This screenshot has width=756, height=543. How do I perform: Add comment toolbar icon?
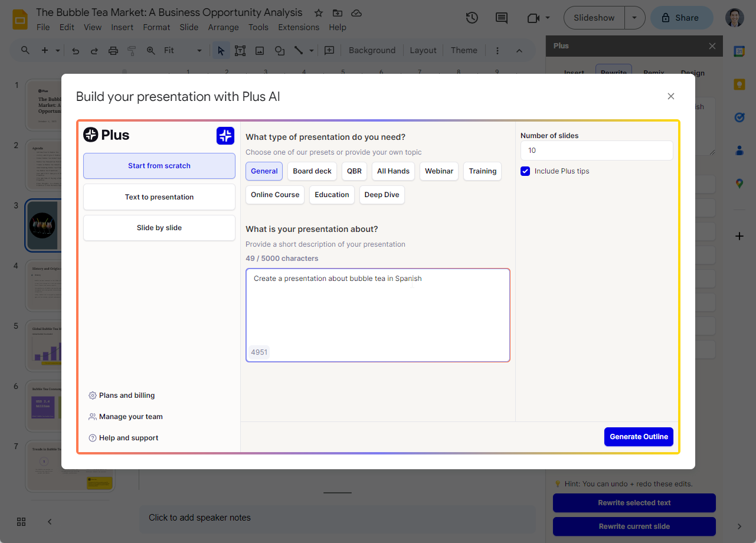point(329,51)
